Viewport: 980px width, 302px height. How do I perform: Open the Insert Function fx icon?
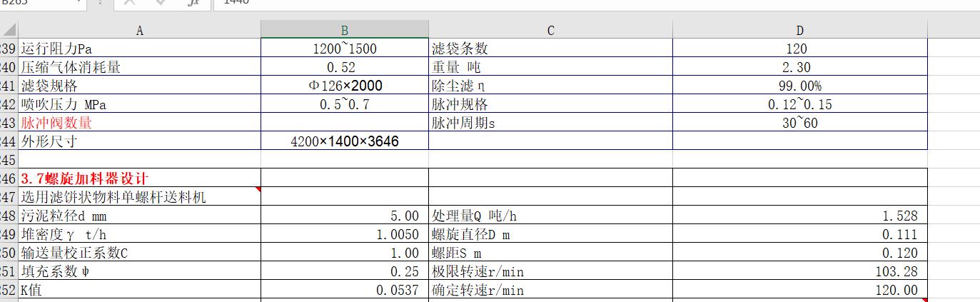click(193, 3)
